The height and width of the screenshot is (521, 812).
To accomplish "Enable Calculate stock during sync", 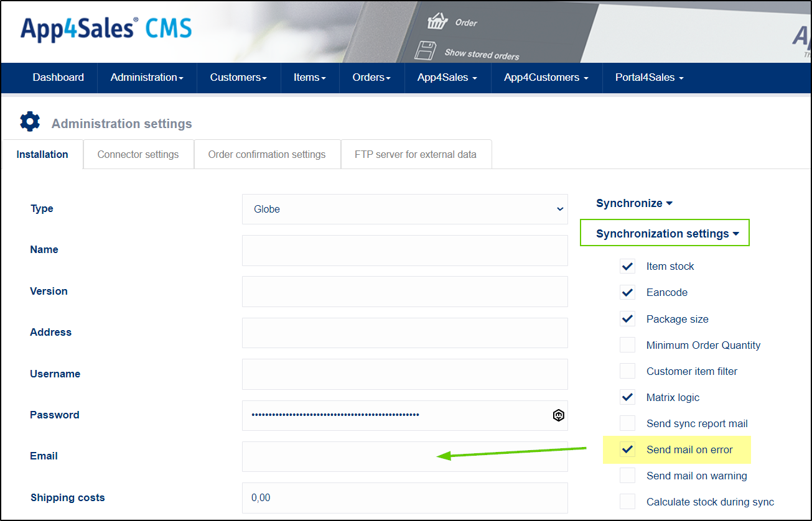I will pos(627,502).
